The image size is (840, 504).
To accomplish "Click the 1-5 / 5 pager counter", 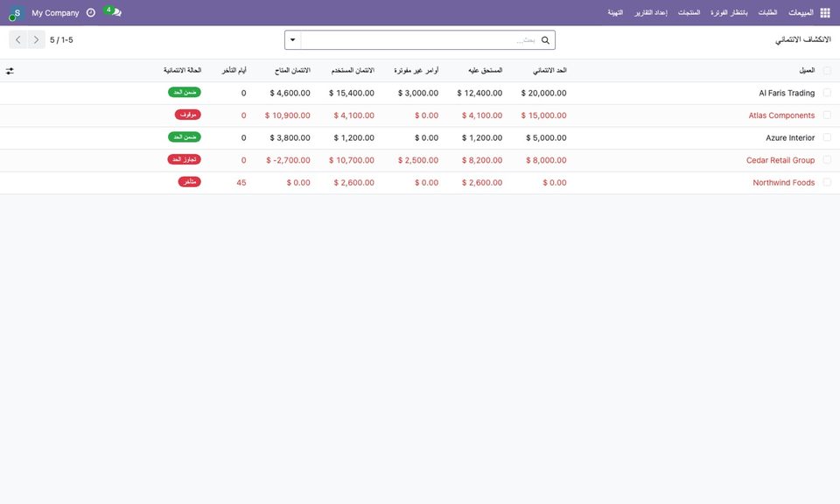I will tap(61, 40).
